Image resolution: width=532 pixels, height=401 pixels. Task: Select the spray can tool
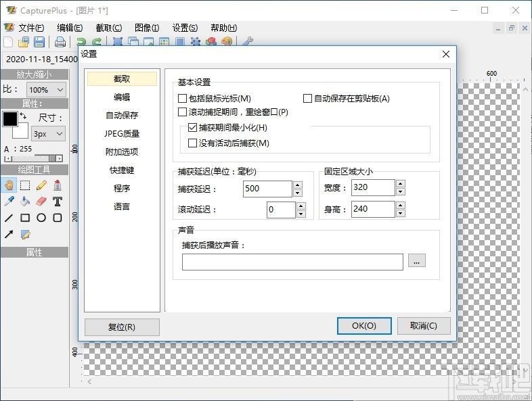point(58,185)
